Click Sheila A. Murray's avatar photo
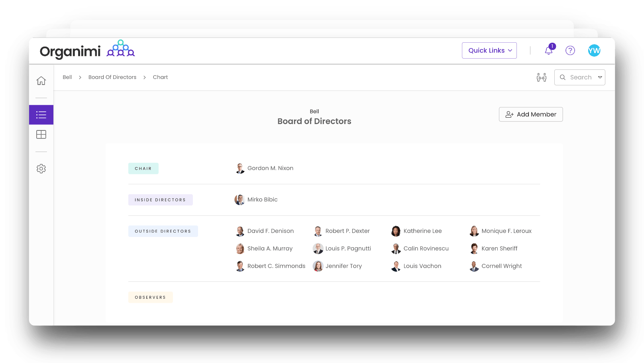Image resolution: width=644 pixels, height=363 pixels. tap(240, 249)
